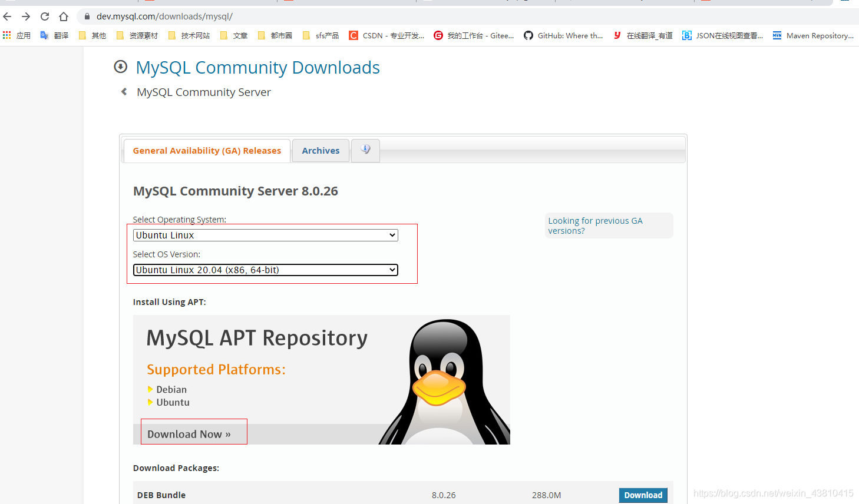The width and height of the screenshot is (859, 504).
Task: Download the DEB Bundle package
Action: [x=643, y=495]
